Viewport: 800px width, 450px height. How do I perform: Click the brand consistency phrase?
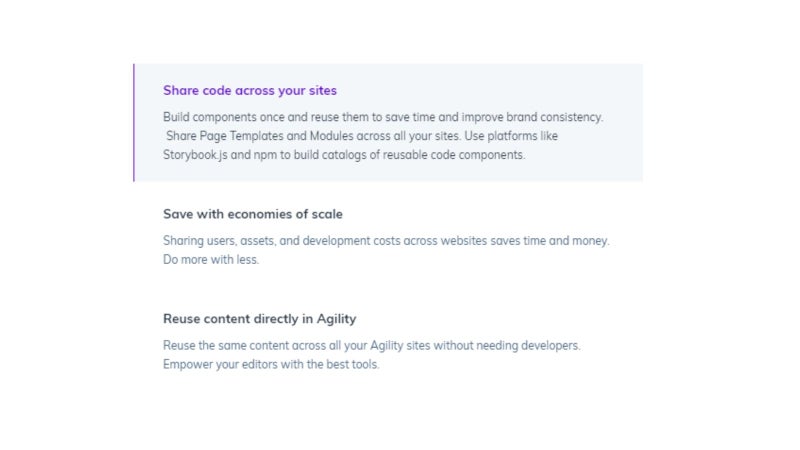coord(555,117)
